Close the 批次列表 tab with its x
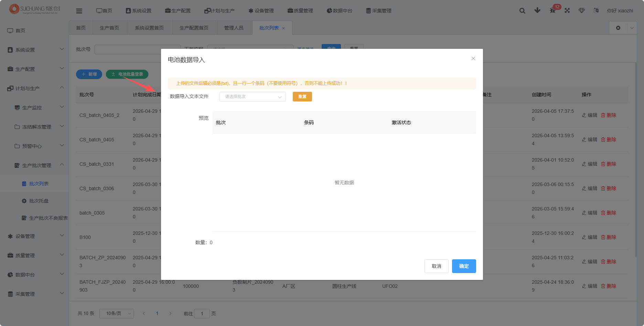The width and height of the screenshot is (644, 326). (283, 28)
